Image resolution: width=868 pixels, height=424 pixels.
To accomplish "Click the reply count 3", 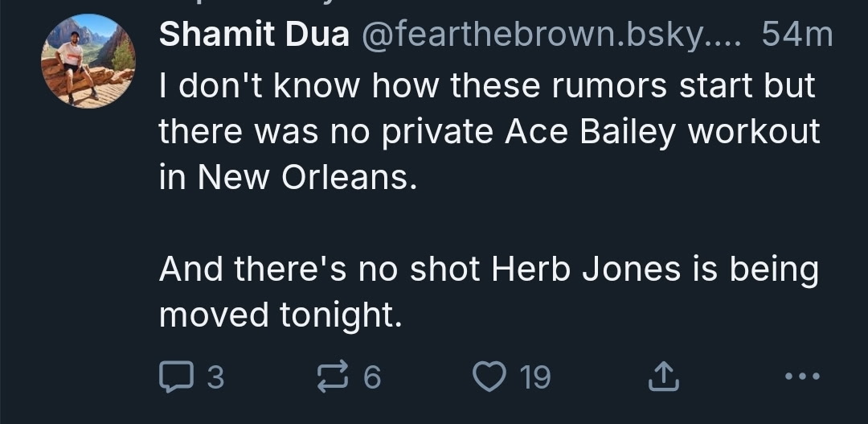I will tap(214, 377).
